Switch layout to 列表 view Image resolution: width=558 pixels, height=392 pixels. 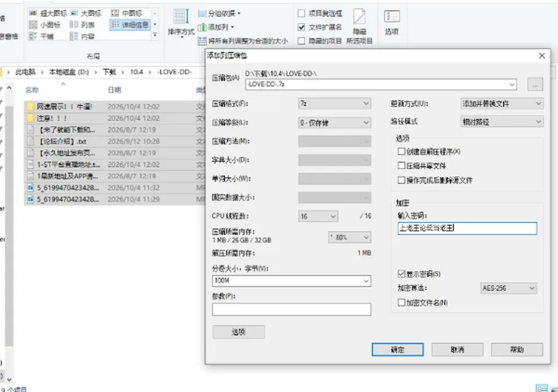82,24
